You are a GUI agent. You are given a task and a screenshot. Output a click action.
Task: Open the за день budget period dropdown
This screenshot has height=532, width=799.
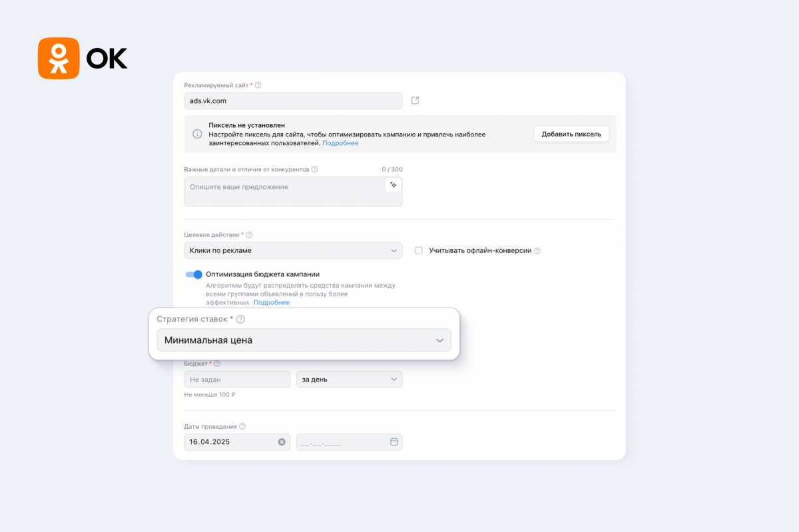click(349, 380)
